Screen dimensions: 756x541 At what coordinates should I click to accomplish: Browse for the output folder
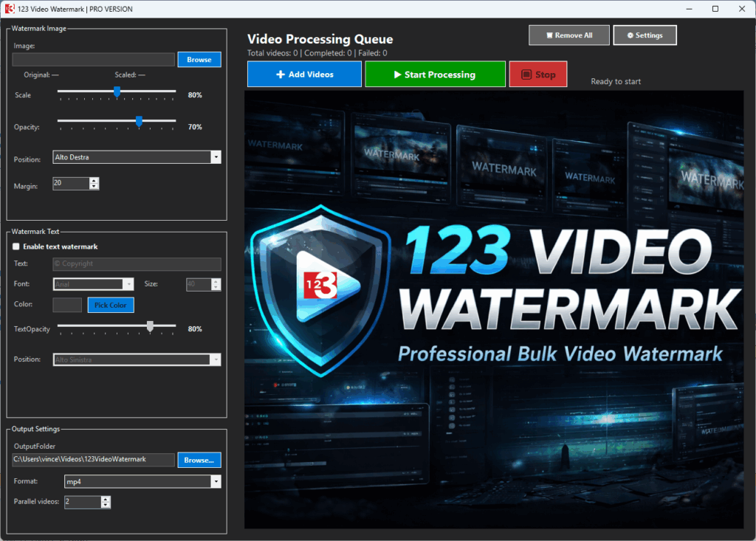click(x=199, y=460)
